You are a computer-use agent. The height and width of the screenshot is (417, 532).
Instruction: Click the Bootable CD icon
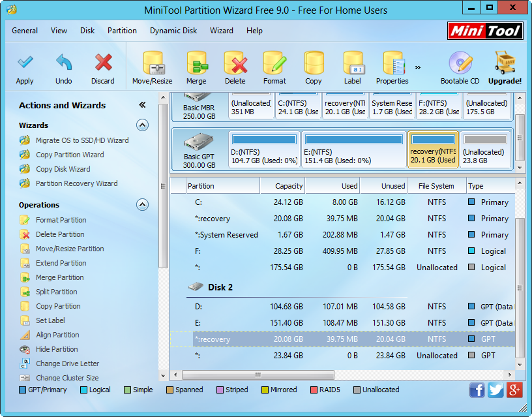[460, 63]
